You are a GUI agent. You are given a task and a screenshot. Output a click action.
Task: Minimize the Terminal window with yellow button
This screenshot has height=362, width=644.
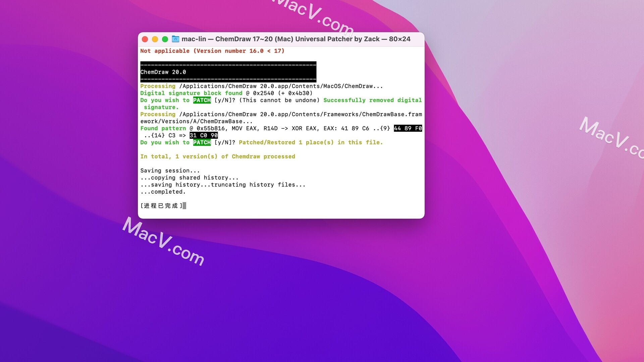click(x=155, y=39)
